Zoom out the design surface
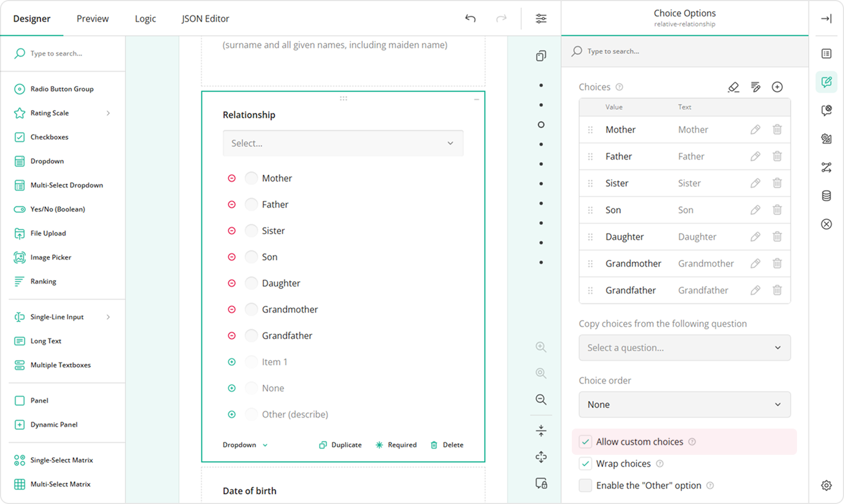Viewport: 844px width, 504px height. pos(541,400)
